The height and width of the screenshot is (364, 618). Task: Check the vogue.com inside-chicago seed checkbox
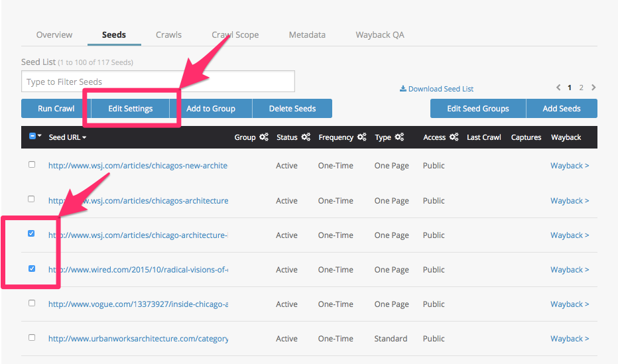coord(32,303)
